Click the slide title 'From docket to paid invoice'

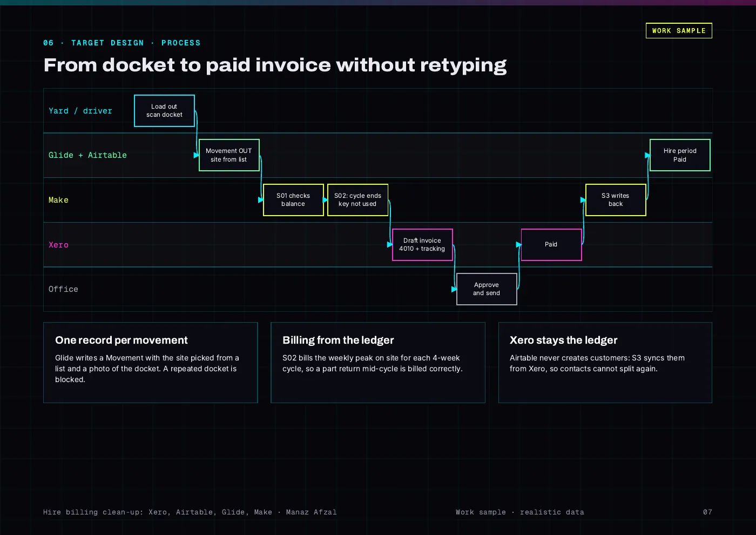[x=186, y=65]
